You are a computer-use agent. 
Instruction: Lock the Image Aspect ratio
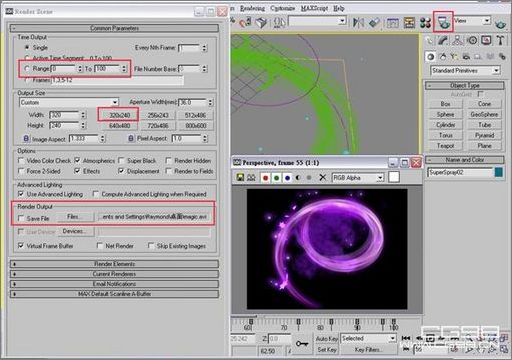click(26, 138)
